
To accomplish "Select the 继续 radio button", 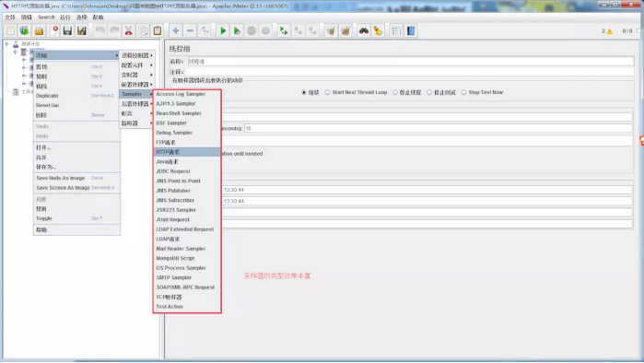I will (304, 92).
